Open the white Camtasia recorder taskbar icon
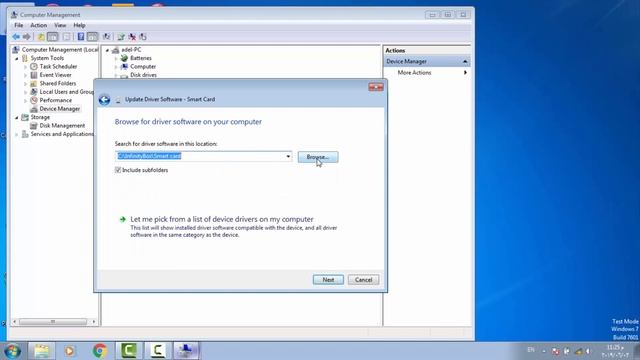The height and width of the screenshot is (360, 640). point(158,351)
